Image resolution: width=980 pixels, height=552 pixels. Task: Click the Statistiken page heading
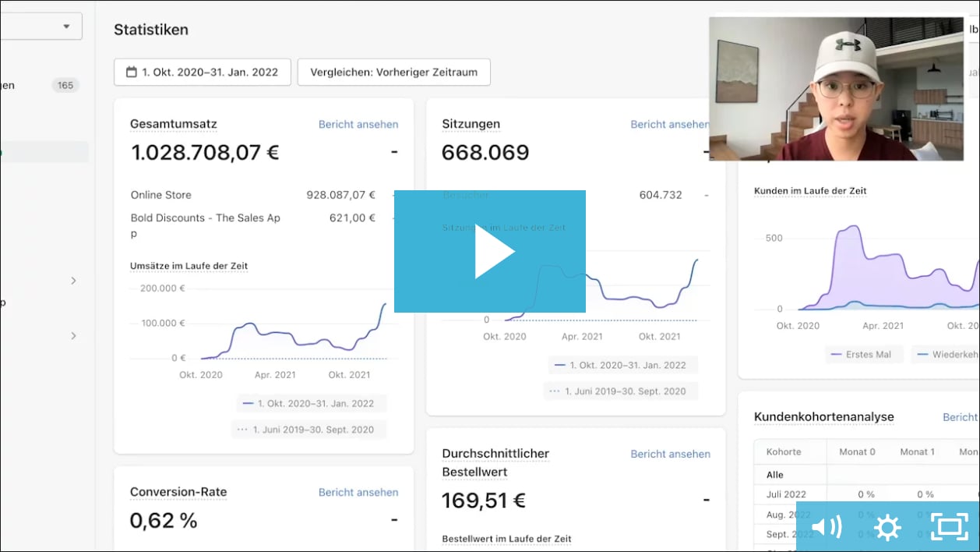point(151,30)
